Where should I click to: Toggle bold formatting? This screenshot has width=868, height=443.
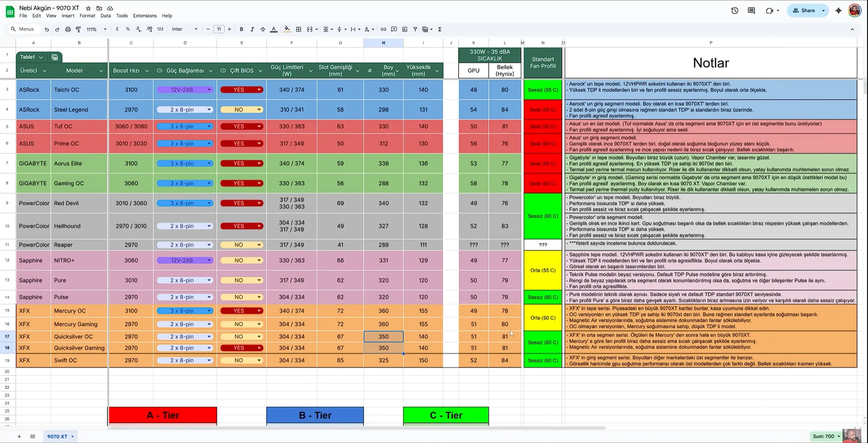coord(242,29)
